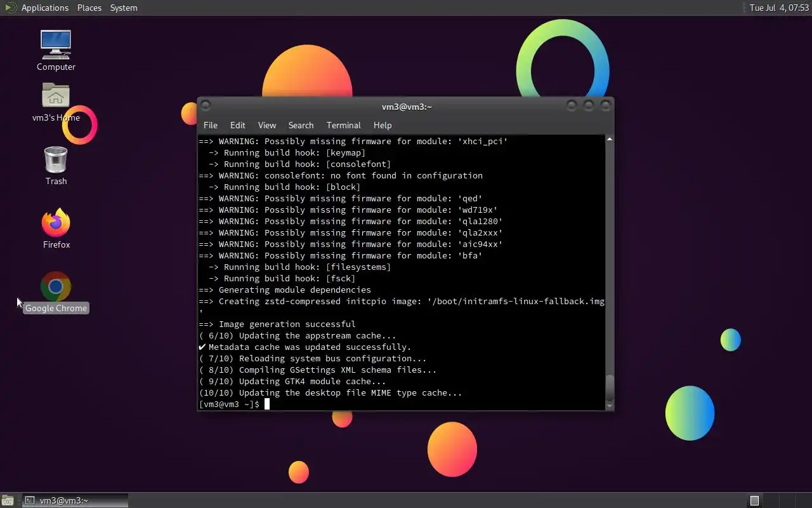Close the vm3@vm3:~ terminal window
The image size is (812, 508).
pyautogui.click(x=605, y=105)
